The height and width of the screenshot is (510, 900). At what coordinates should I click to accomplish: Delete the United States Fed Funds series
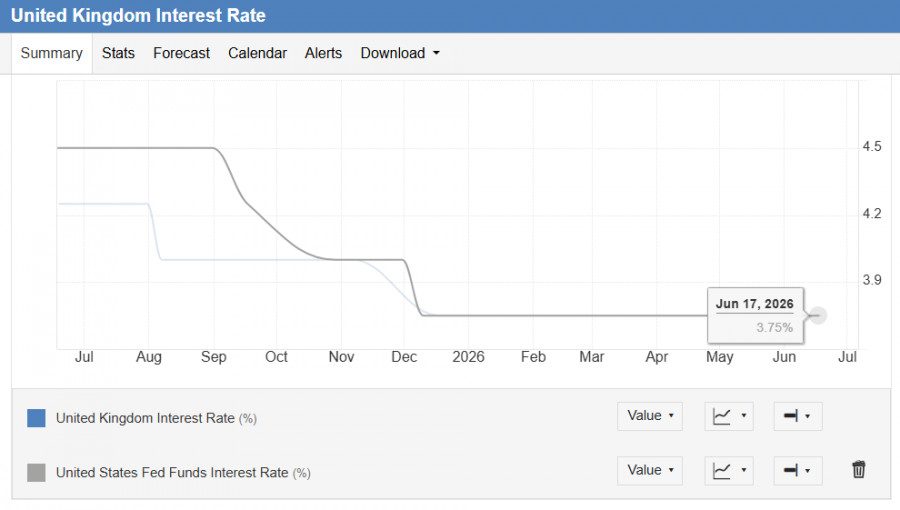(x=859, y=469)
